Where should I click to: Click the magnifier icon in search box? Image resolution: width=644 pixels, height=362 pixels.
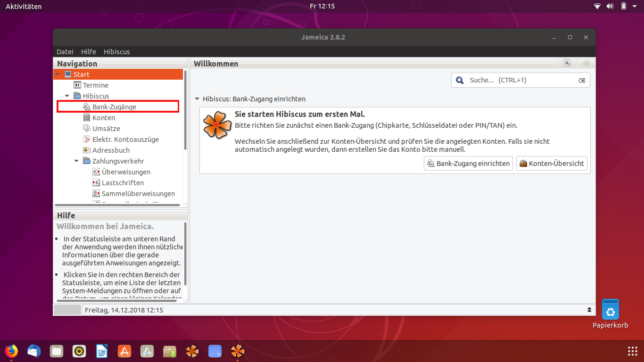point(460,81)
